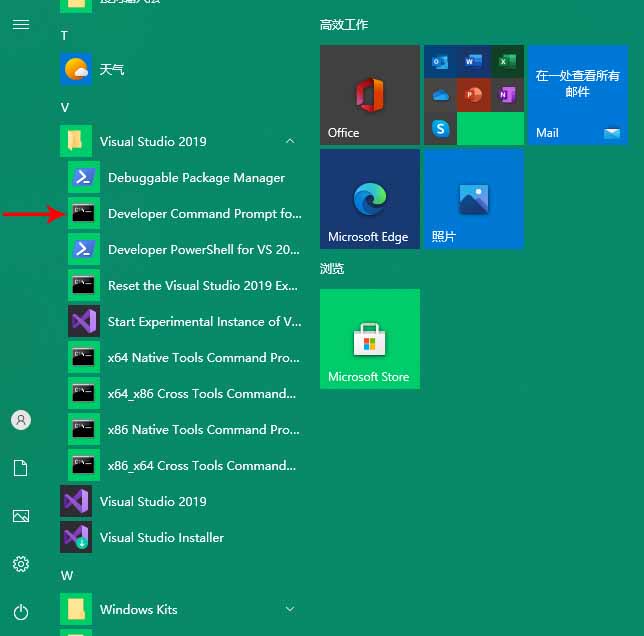
Task: Select 'Windows Kits' folder label
Action: click(138, 610)
